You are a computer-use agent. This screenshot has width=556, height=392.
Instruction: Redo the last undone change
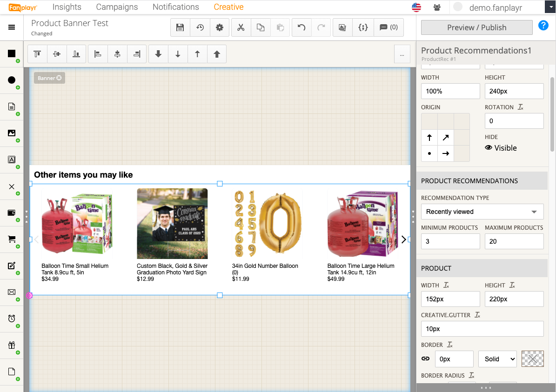point(321,27)
